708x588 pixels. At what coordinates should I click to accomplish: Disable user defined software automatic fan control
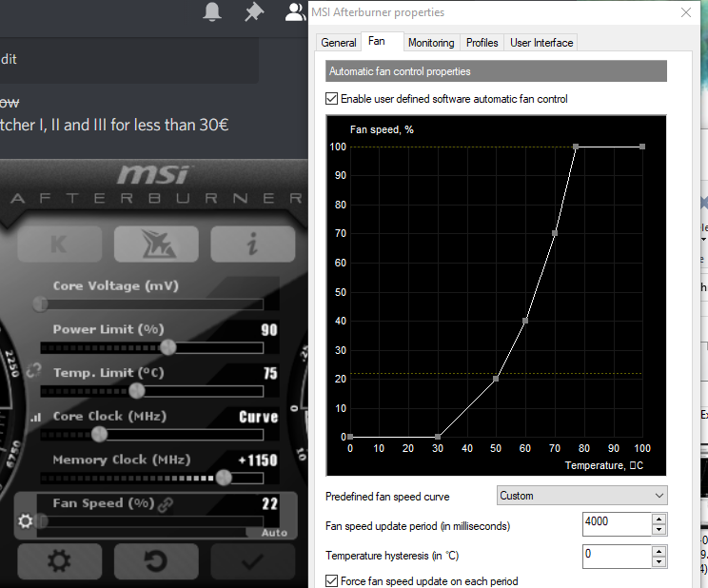[331, 98]
